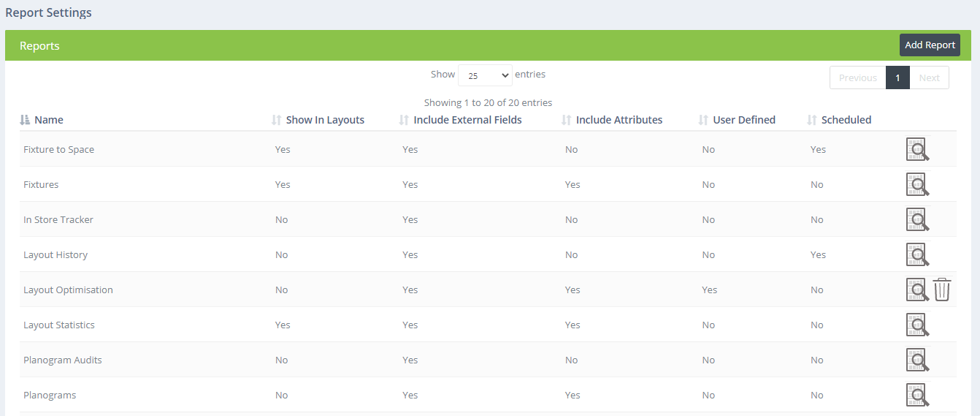Delete the Layout Optimisation report via the trash icon

942,290
